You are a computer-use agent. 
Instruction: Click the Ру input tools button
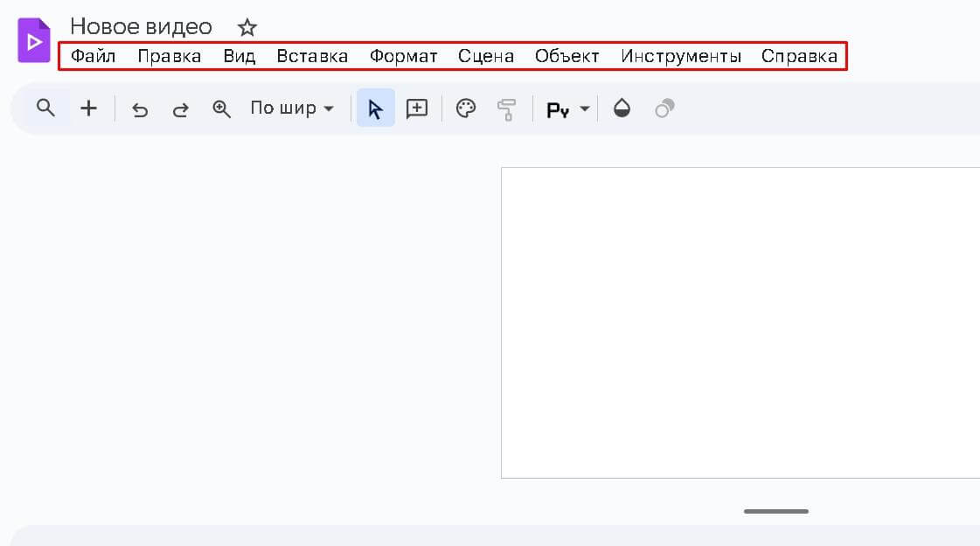click(558, 109)
